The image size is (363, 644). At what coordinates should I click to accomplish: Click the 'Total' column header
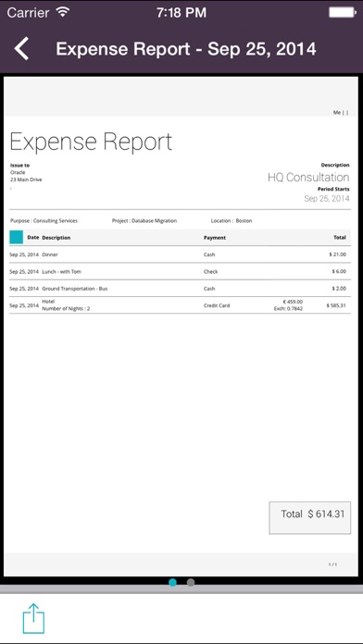[340, 238]
